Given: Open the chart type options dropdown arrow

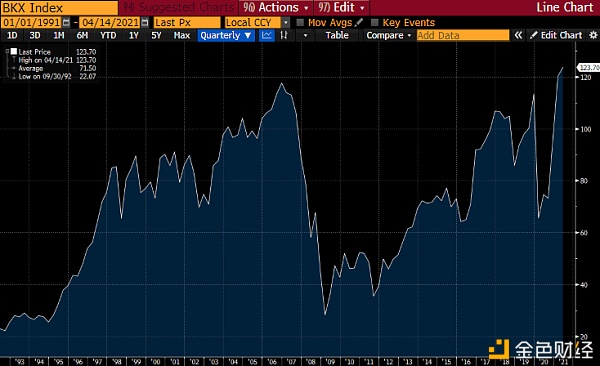Looking at the screenshot, I should 305,36.
